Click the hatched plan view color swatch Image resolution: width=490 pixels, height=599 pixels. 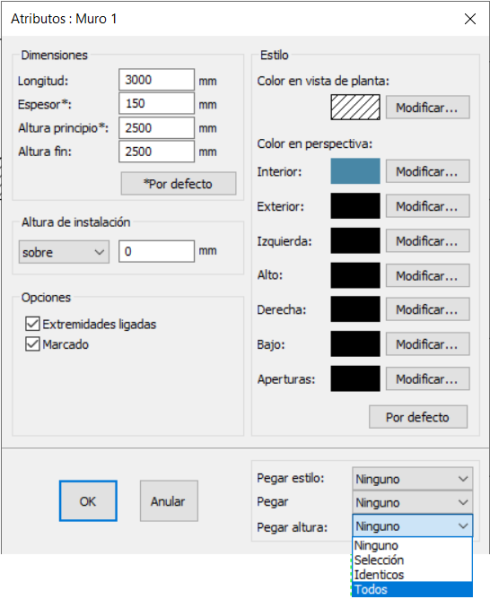pos(355,107)
